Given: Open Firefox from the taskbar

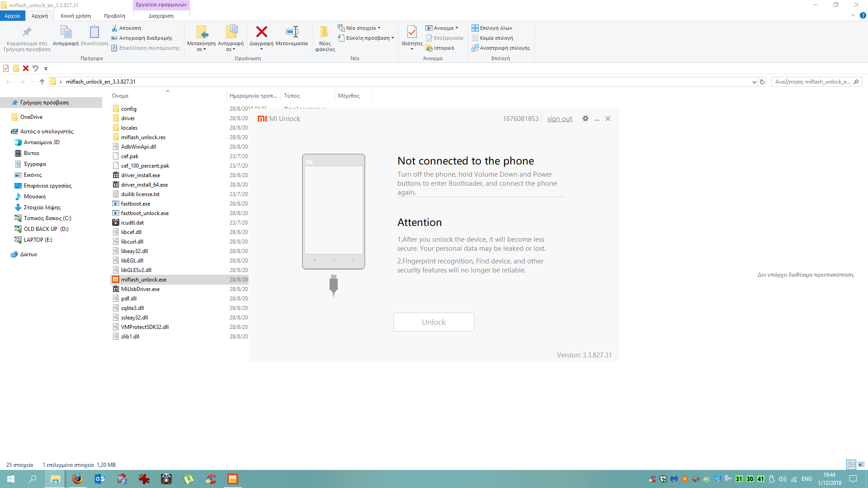Looking at the screenshot, I should [78, 479].
